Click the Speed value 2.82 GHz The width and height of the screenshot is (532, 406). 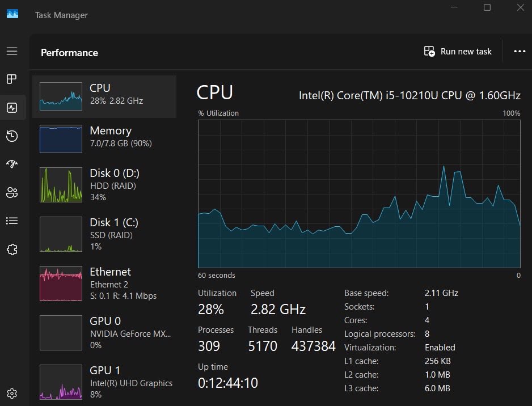pyautogui.click(x=278, y=310)
